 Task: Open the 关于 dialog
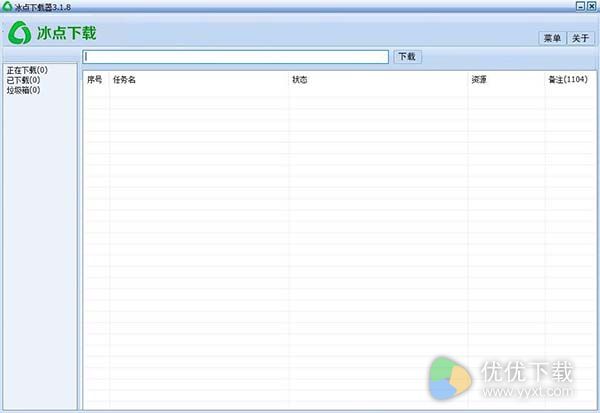[x=580, y=38]
